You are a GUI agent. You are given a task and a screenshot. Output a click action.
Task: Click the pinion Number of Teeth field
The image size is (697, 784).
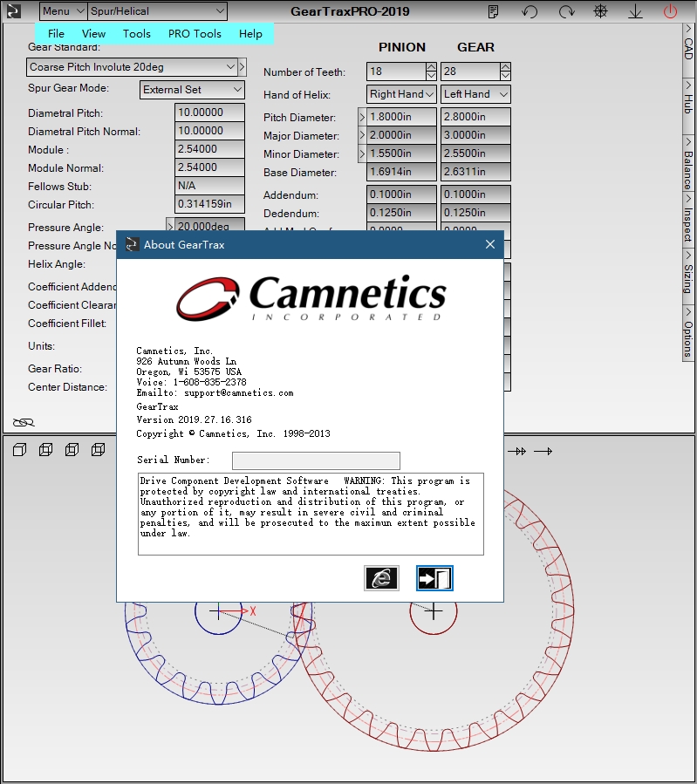(396, 72)
